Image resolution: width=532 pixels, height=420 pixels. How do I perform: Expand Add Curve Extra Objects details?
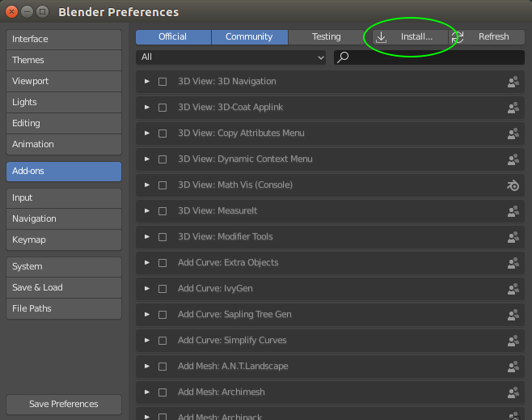(147, 263)
